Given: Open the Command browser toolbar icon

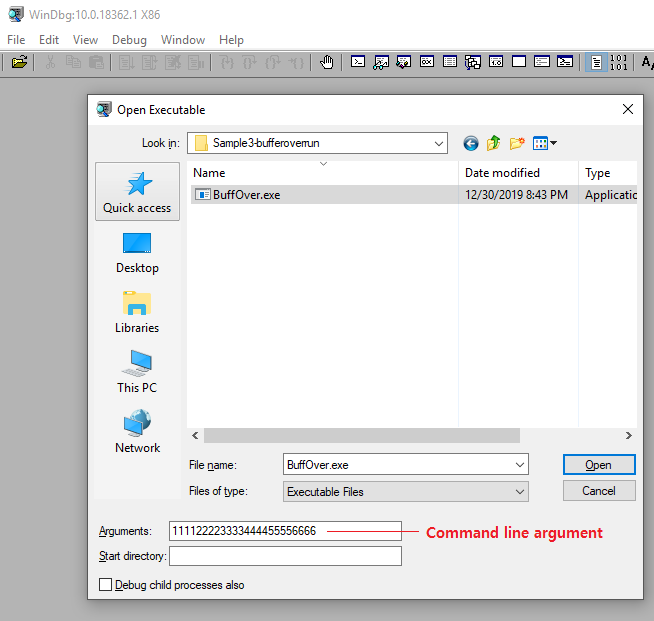Looking at the screenshot, I should pos(565,62).
